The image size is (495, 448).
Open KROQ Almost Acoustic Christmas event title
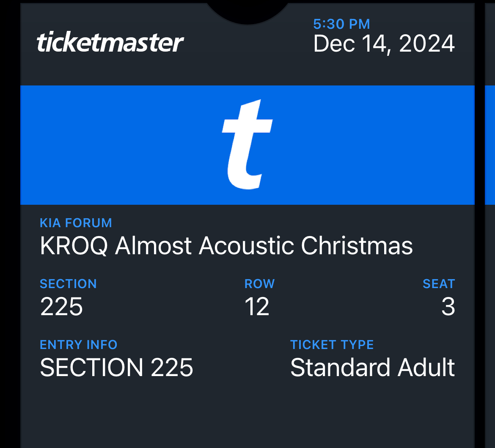[x=226, y=246]
